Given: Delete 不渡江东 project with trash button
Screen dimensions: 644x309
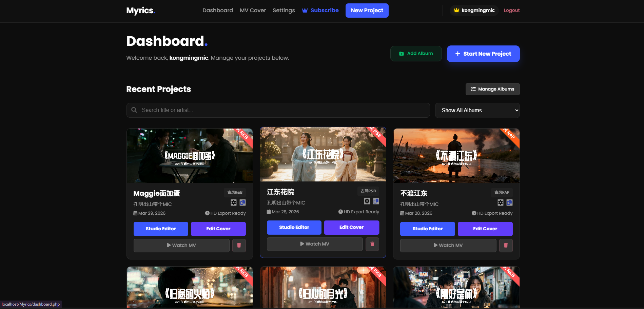Looking at the screenshot, I should [506, 245].
